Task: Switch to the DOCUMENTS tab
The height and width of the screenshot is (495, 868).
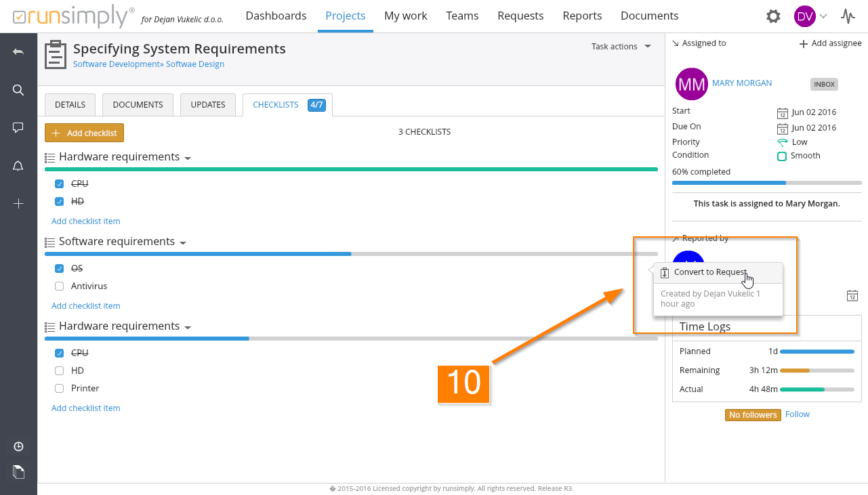Action: click(x=138, y=105)
